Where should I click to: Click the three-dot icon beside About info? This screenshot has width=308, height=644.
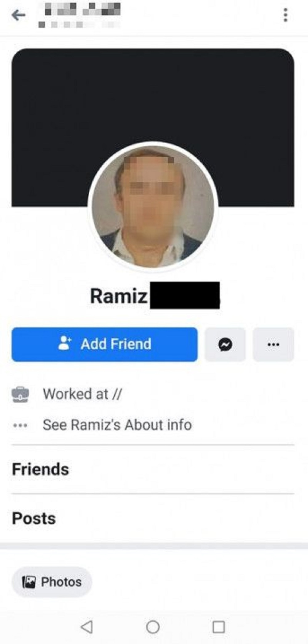tap(20, 425)
